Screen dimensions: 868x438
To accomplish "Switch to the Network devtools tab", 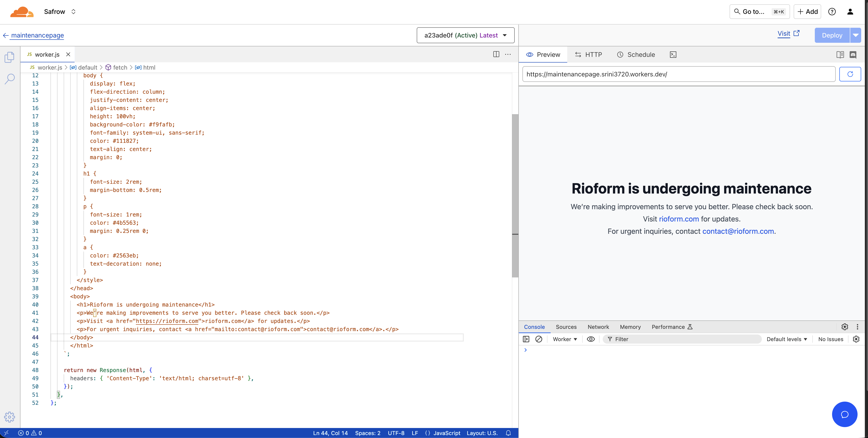I will (598, 327).
